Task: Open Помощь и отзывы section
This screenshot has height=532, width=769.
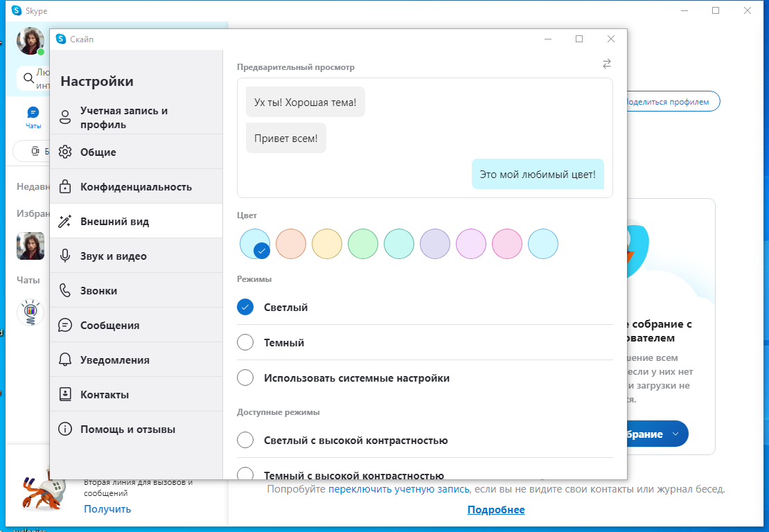Action: (136, 429)
